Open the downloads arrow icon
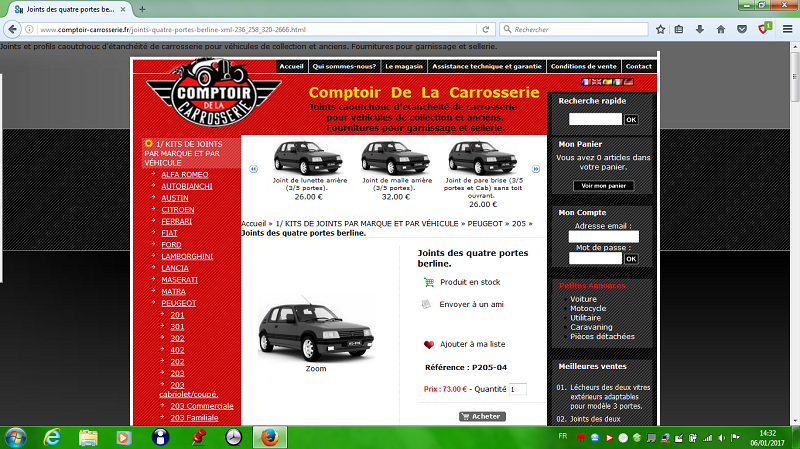This screenshot has height=449, width=800. pos(699,30)
